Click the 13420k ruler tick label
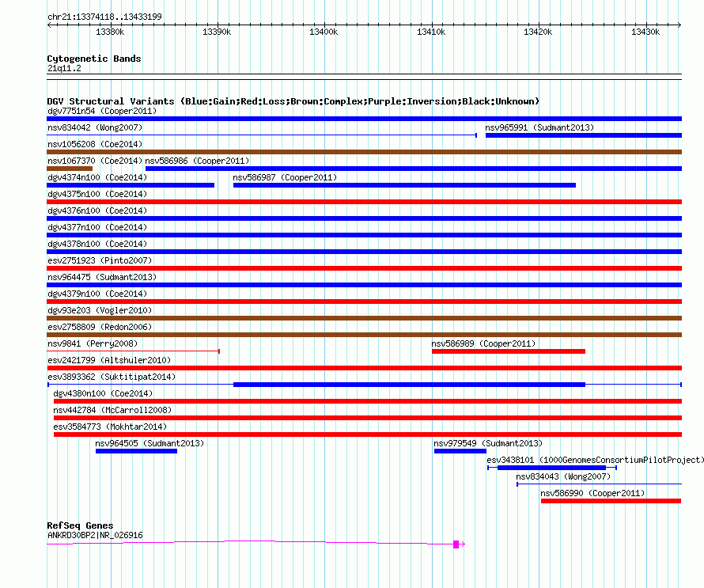This screenshot has width=704, height=588. coord(538,32)
